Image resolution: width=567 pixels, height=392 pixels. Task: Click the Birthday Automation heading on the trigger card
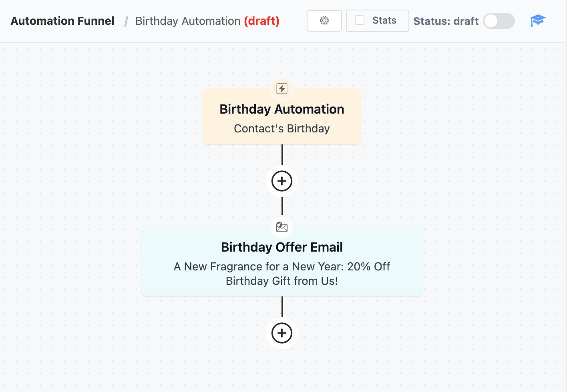tap(281, 109)
